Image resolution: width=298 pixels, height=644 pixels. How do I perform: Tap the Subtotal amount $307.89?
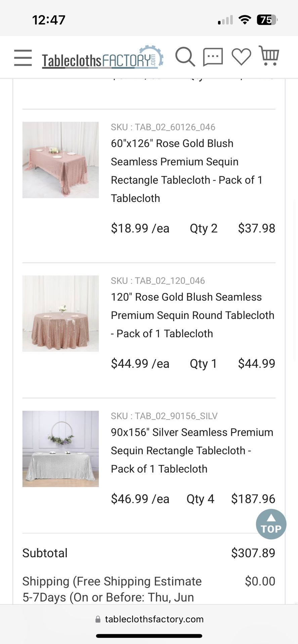pyautogui.click(x=253, y=553)
